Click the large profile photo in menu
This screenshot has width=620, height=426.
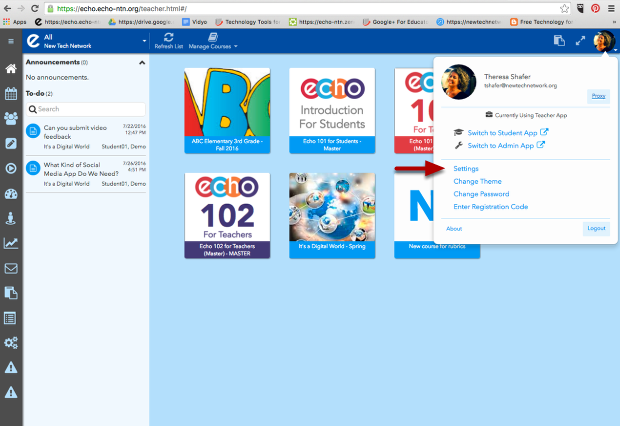459,82
